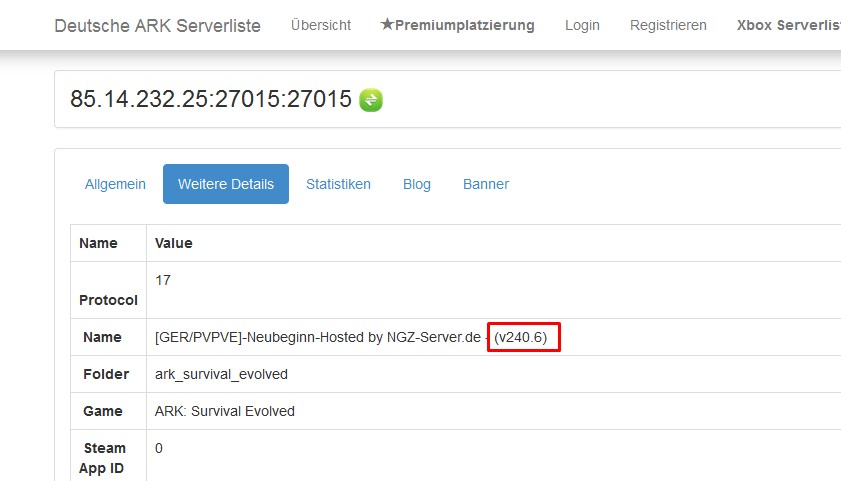Click the server address 85.14.232.25:27015 heading
This screenshot has height=481, width=841.
coord(211,99)
